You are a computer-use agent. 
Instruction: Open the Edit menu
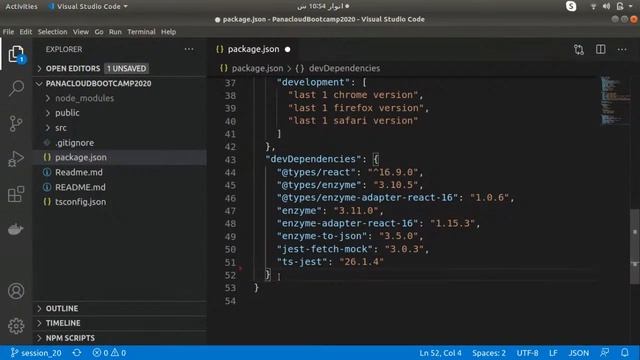26,32
